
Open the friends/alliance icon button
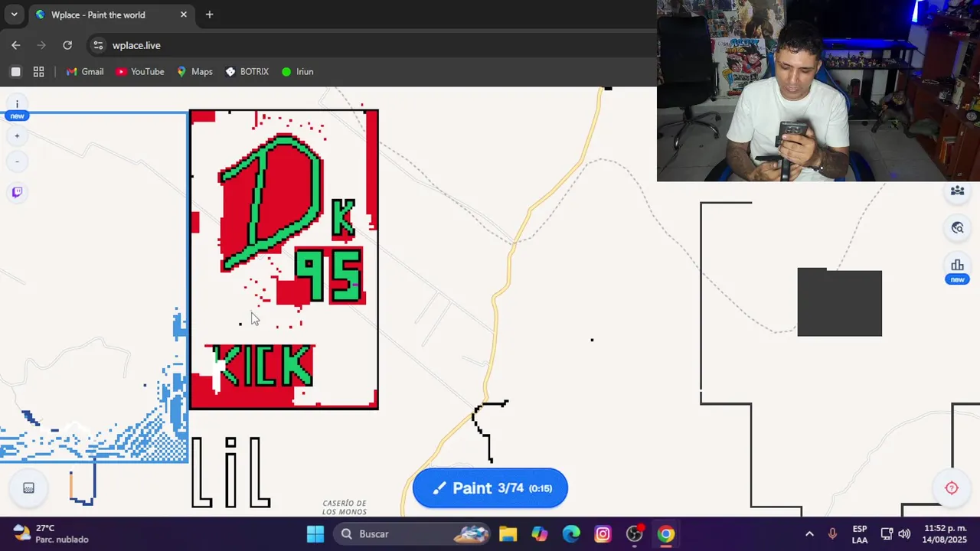pyautogui.click(x=957, y=191)
